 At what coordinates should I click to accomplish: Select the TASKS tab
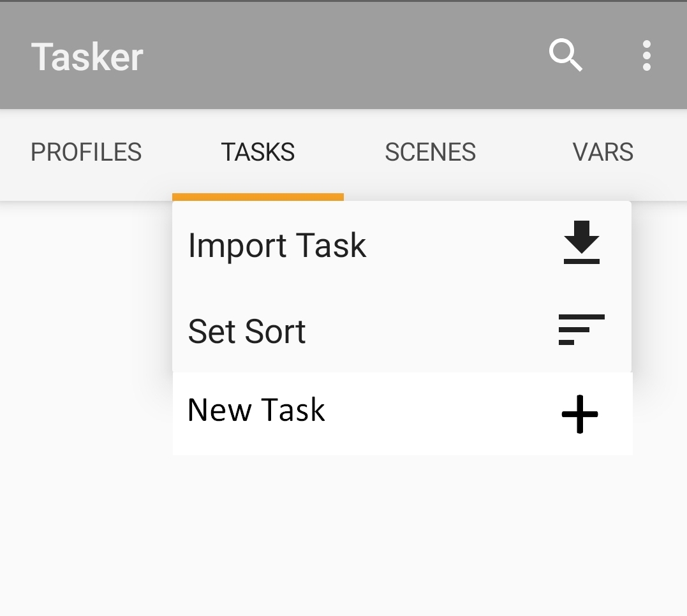point(258,152)
